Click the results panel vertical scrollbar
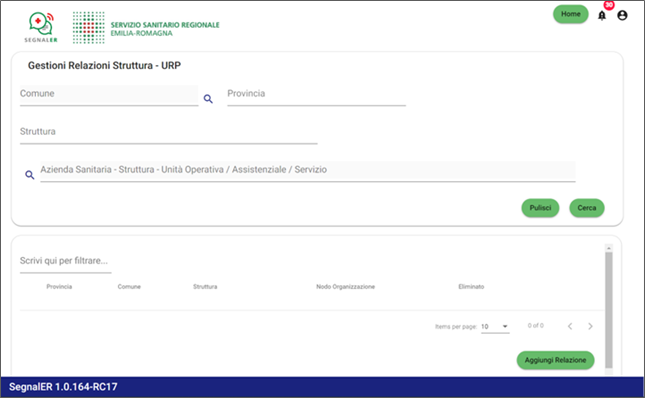 point(609,309)
